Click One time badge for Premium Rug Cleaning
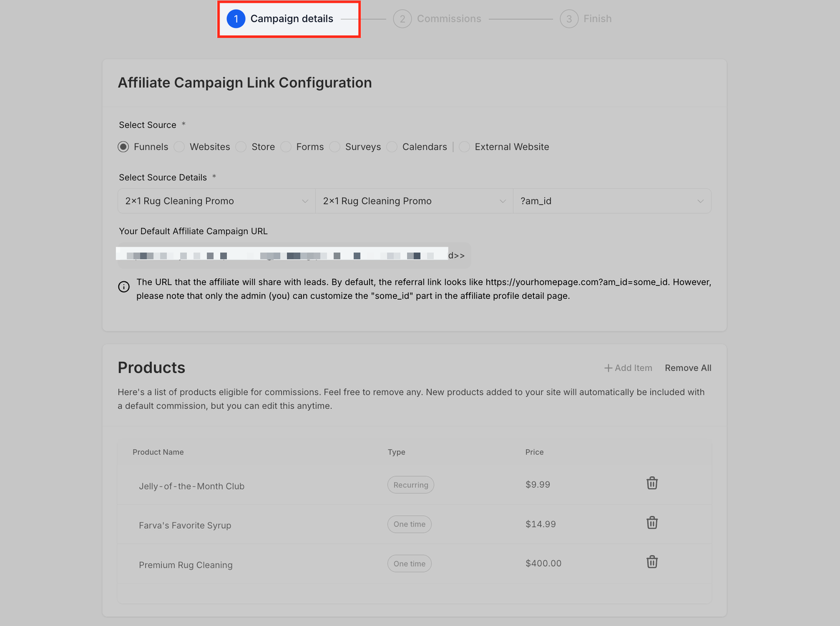The height and width of the screenshot is (626, 840). [x=410, y=564]
